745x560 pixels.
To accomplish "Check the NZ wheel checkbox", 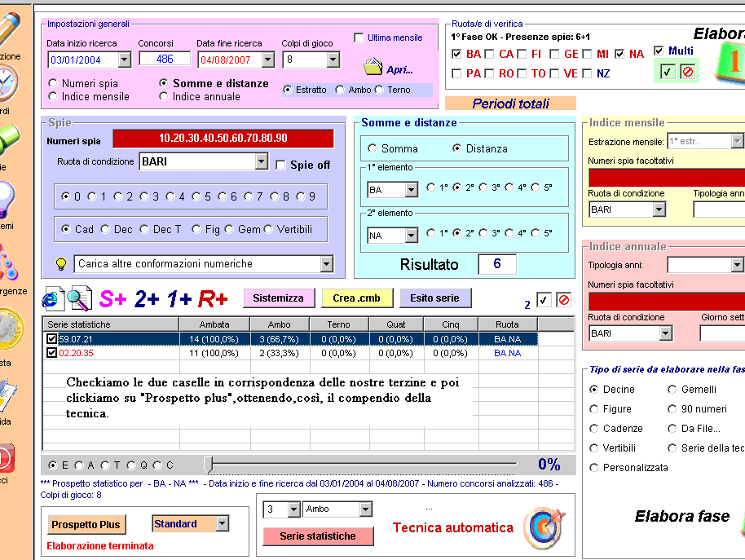I will [x=587, y=73].
